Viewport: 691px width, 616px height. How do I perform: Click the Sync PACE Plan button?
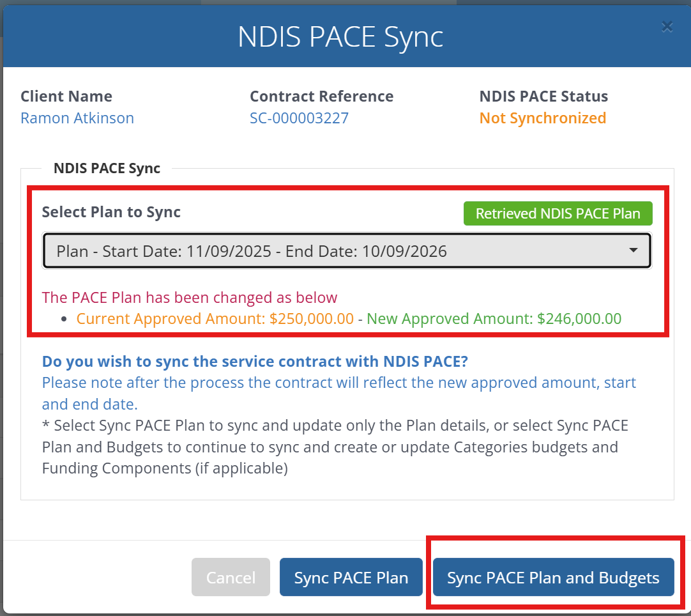tap(351, 578)
